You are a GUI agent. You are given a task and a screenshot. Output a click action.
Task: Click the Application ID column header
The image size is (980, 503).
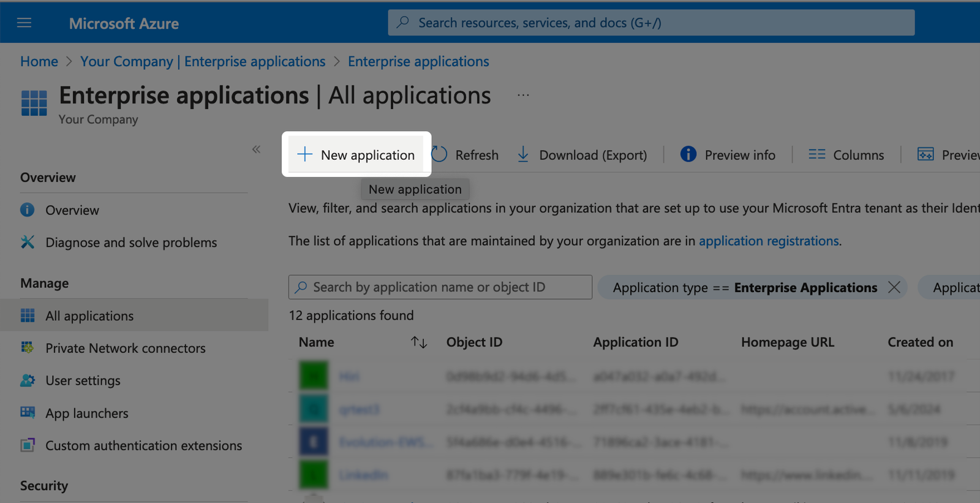pyautogui.click(x=636, y=342)
